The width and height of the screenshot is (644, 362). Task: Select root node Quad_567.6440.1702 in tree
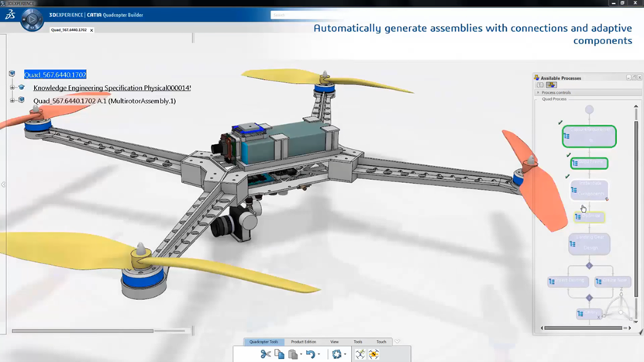point(55,74)
